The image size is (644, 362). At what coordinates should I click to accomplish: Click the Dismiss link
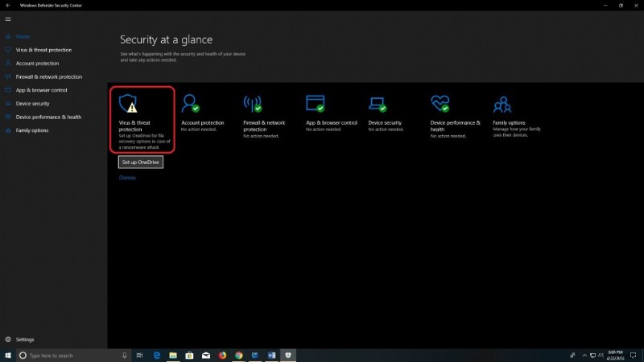(x=127, y=178)
